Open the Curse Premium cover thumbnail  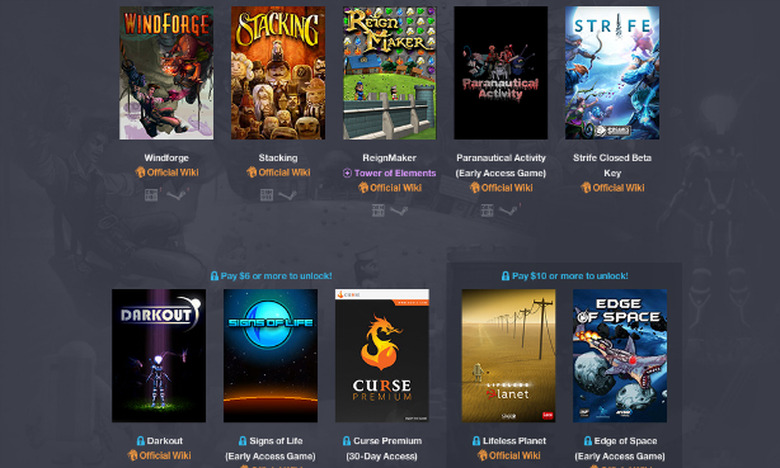click(382, 356)
